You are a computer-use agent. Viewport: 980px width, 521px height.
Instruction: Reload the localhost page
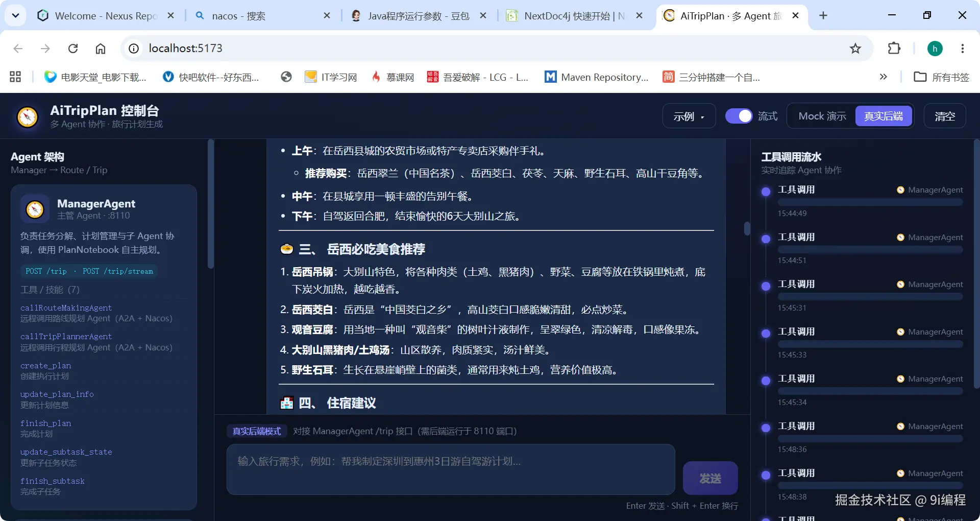click(x=73, y=49)
